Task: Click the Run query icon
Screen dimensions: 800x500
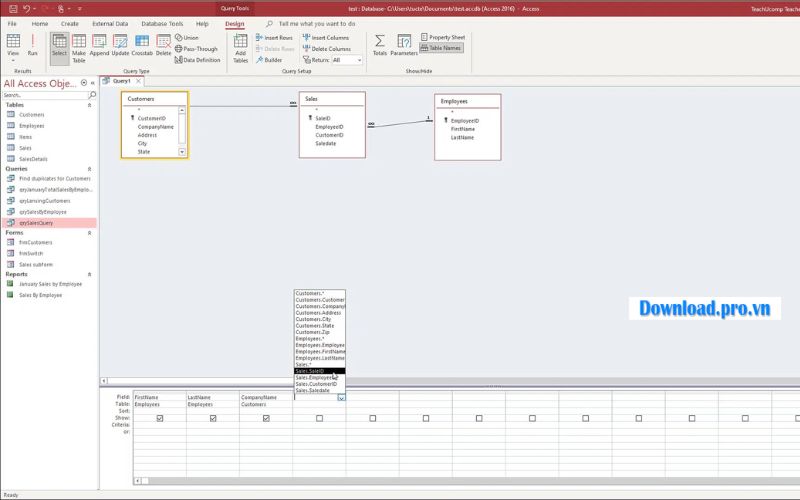Action: coord(33,44)
